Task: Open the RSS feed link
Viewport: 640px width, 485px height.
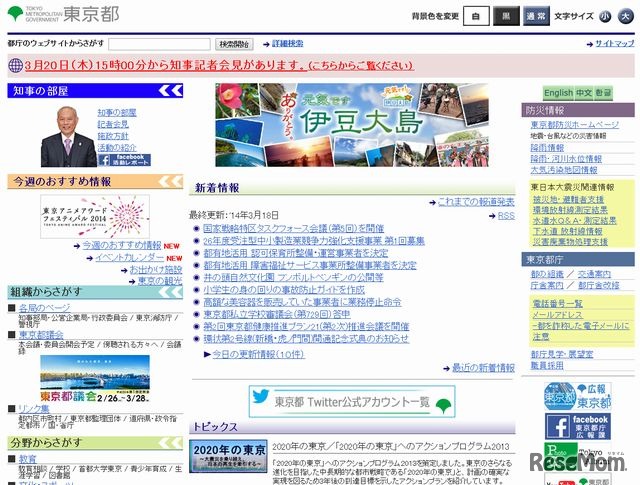Action: pyautogui.click(x=506, y=216)
